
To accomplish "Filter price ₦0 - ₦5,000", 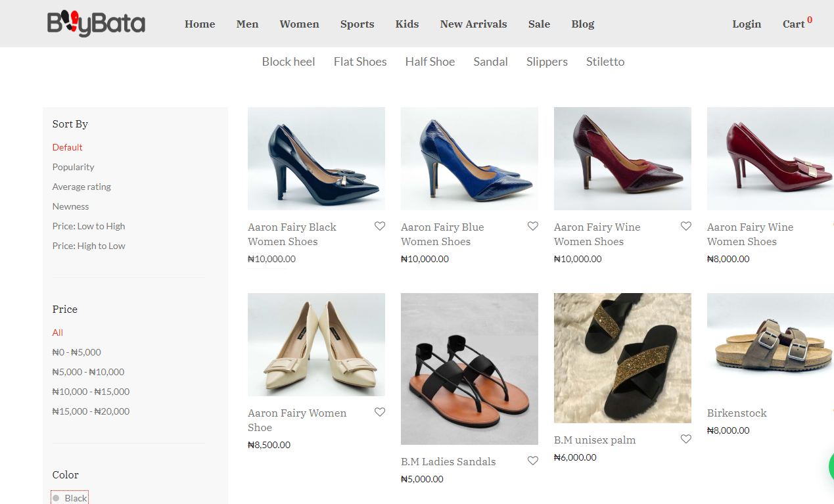I will point(77,352).
